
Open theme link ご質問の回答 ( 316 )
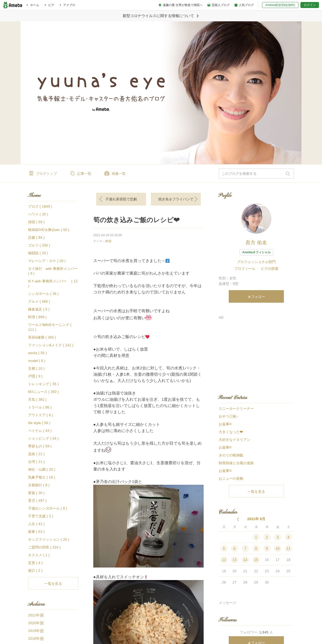pyautogui.click(x=44, y=547)
